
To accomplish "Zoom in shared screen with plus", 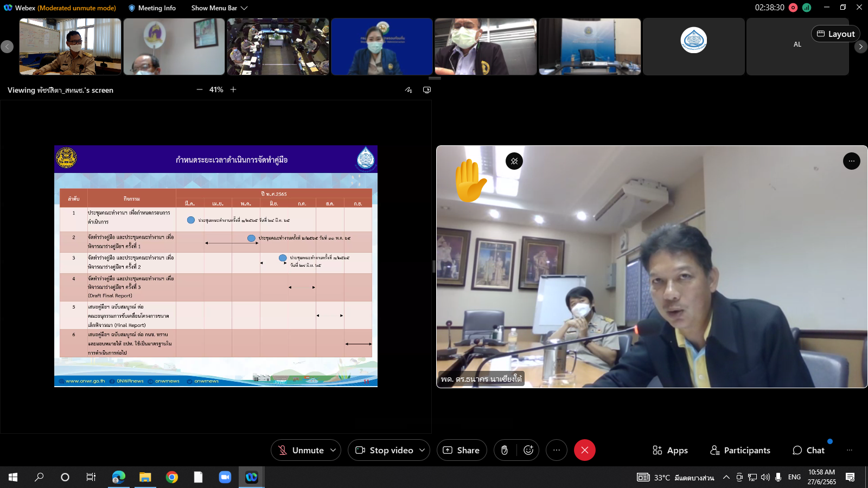I will 233,89.
